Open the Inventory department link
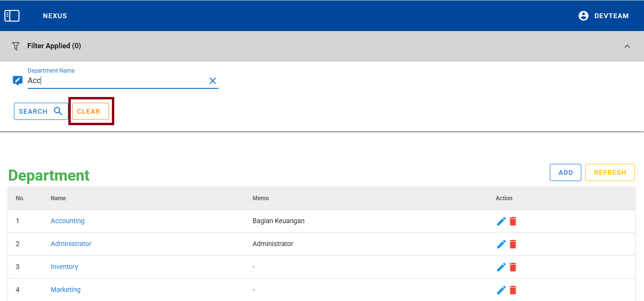This screenshot has width=644, height=301. tap(64, 267)
